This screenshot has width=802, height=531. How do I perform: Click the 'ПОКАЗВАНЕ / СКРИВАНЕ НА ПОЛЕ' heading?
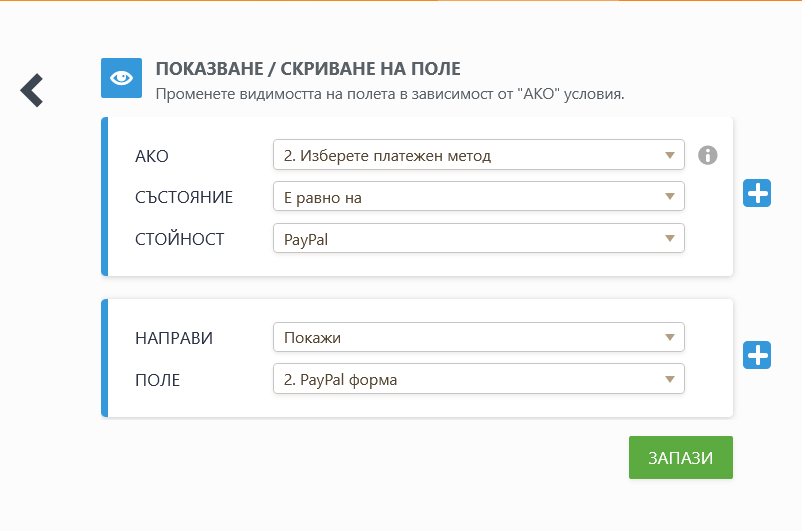(x=307, y=69)
